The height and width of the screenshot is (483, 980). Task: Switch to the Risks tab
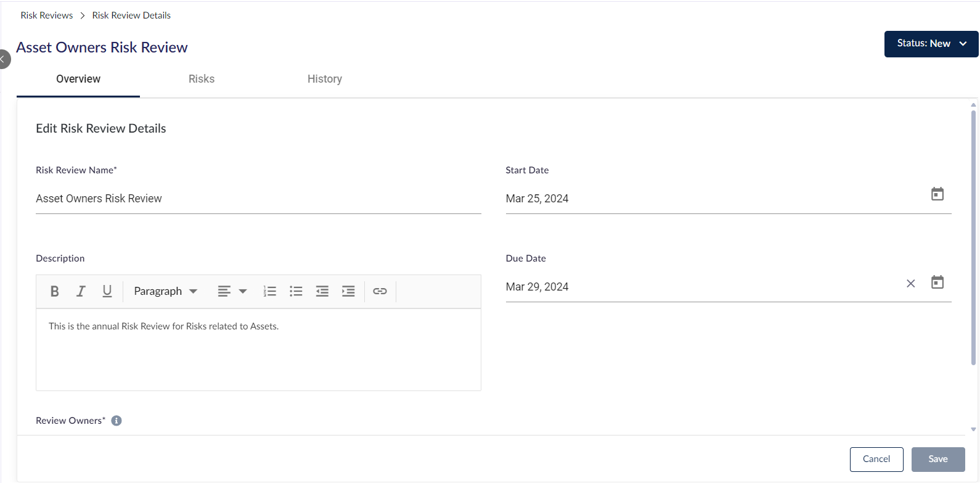(202, 80)
